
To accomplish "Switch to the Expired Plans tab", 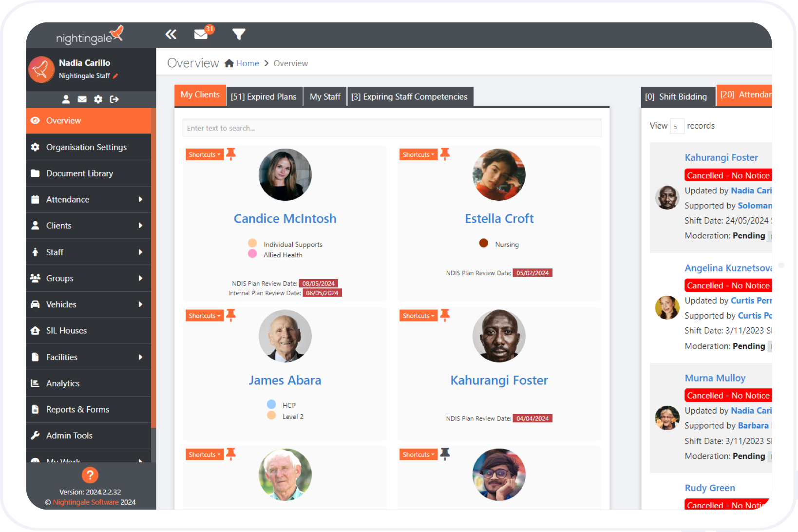I will click(x=264, y=96).
